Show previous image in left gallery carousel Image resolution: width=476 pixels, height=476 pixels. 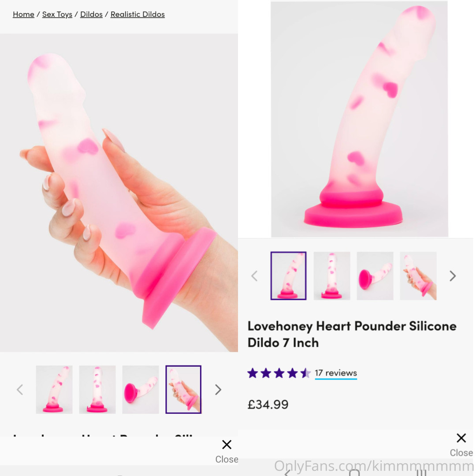click(x=20, y=390)
